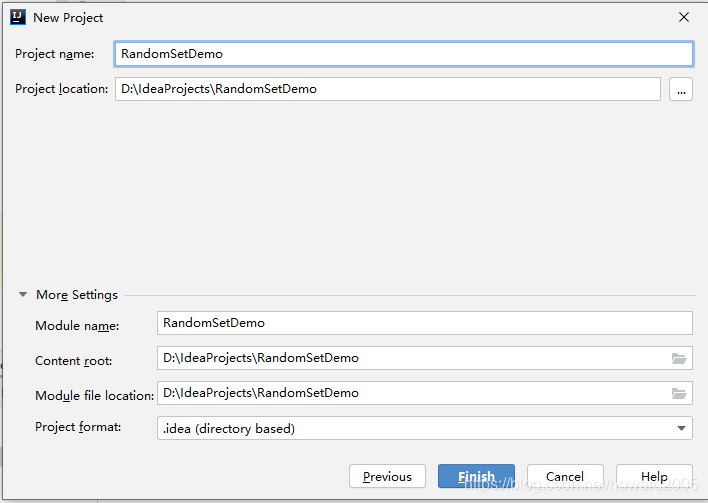
Task: Open folder browser for Content root
Action: click(679, 359)
